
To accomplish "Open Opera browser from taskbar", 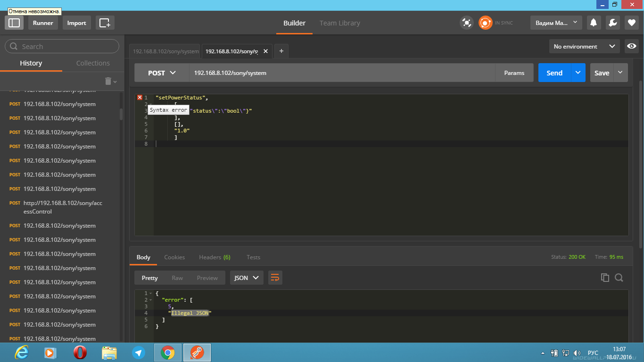I will (x=80, y=353).
